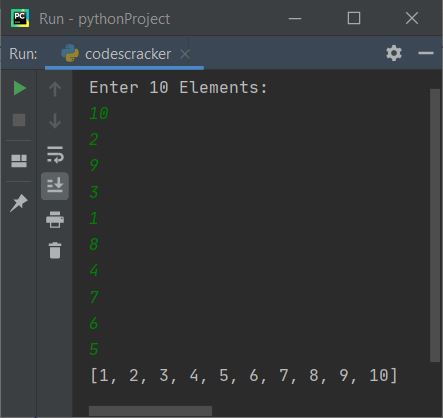Click the 'Enter 10 Elements:' prompt text
Screen dimensions: 443x418
178,88
